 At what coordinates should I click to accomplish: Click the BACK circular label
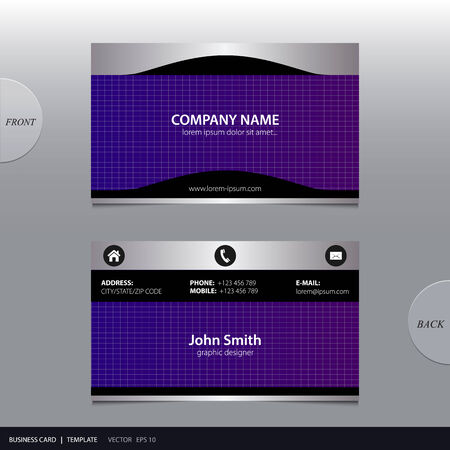pos(430,324)
